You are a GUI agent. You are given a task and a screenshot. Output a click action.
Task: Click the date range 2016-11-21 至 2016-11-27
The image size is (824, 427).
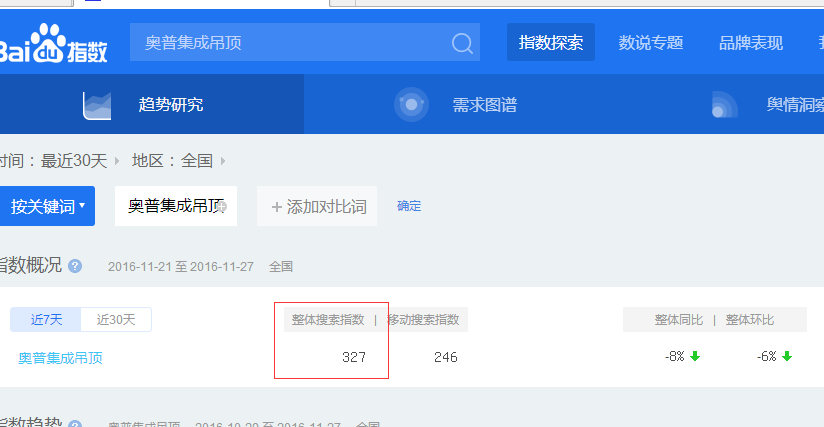(181, 267)
